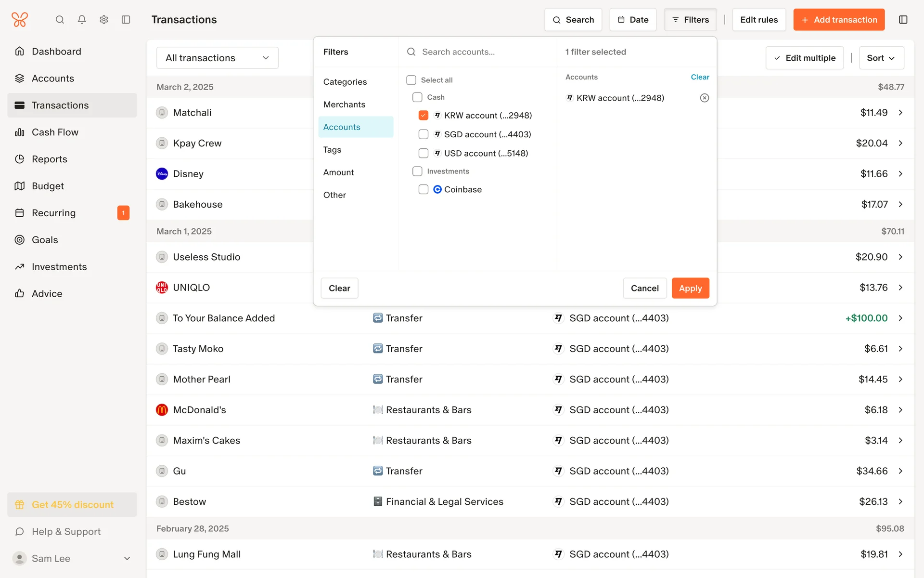Open the Goals target icon page
The width and height of the screenshot is (924, 578).
point(44,240)
